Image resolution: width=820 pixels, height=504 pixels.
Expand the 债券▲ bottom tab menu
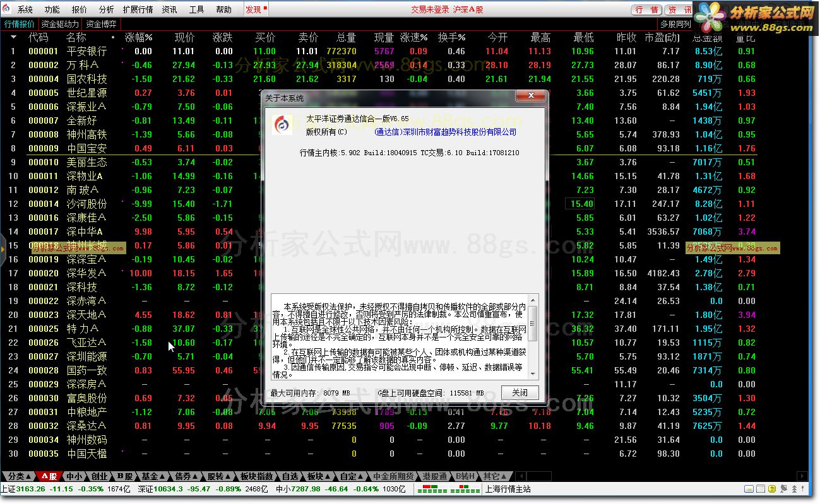click(187, 476)
